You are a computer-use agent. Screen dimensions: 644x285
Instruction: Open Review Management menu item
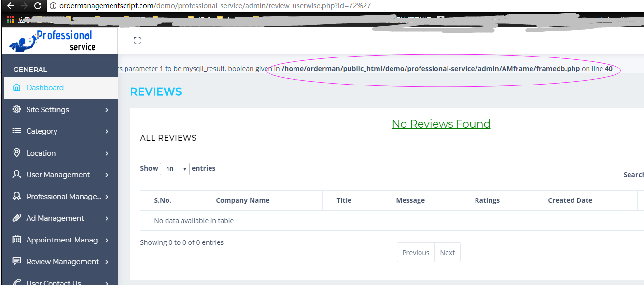[61, 262]
